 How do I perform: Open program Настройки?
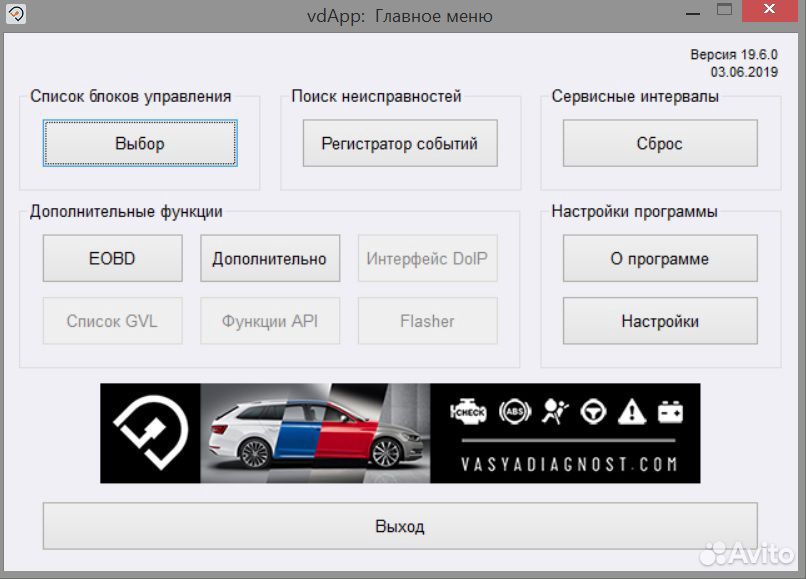[660, 321]
